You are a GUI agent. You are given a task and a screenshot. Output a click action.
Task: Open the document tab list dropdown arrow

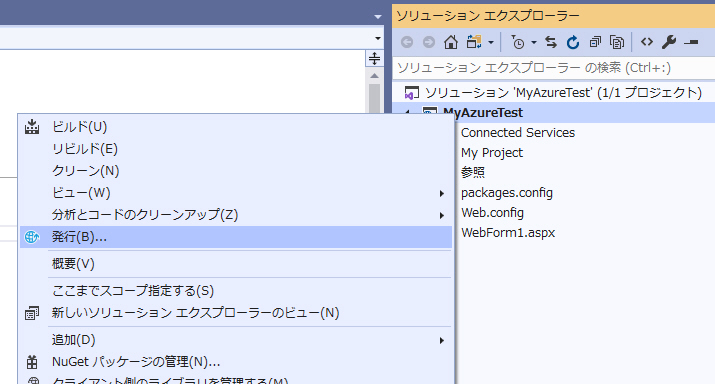coord(378,16)
